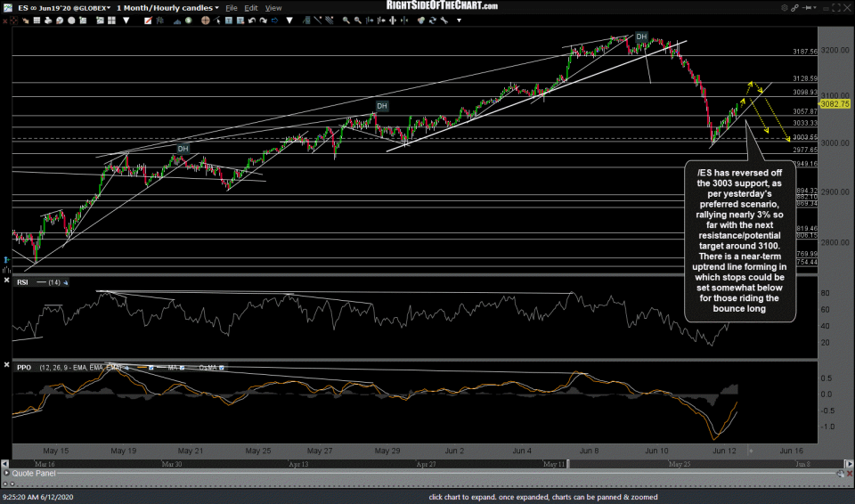This screenshot has width=855, height=504.
Task: Click the expand fullscreen brackets icon
Action: 836,8
